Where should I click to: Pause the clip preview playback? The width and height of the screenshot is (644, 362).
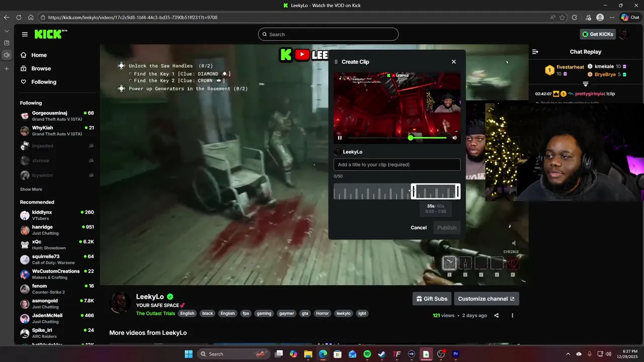[x=340, y=138]
